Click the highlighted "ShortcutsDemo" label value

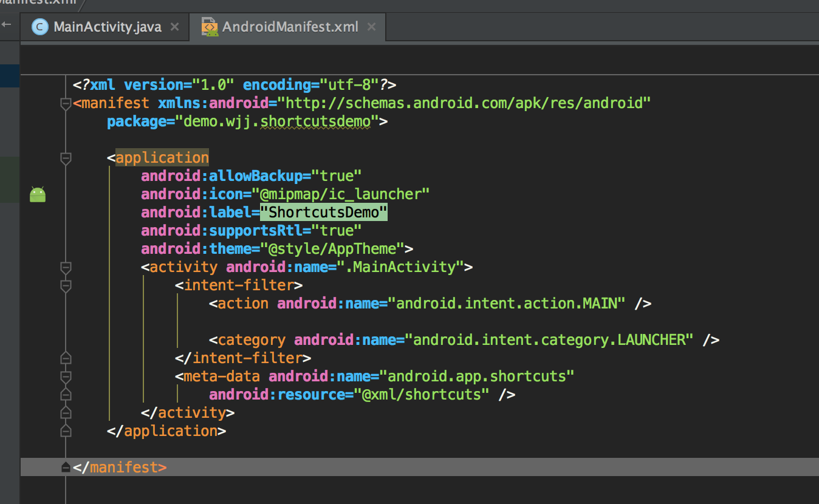pyautogui.click(x=324, y=213)
